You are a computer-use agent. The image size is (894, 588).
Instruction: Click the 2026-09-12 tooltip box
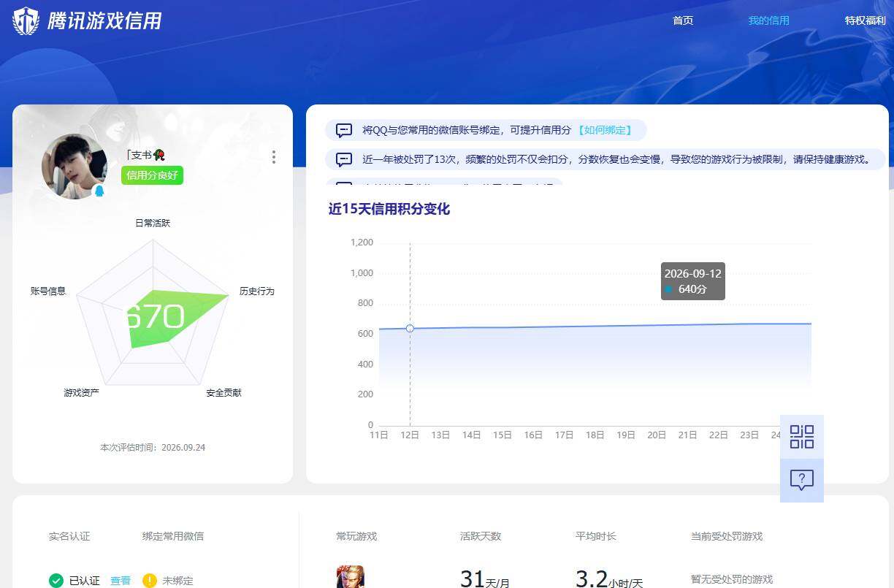(693, 281)
